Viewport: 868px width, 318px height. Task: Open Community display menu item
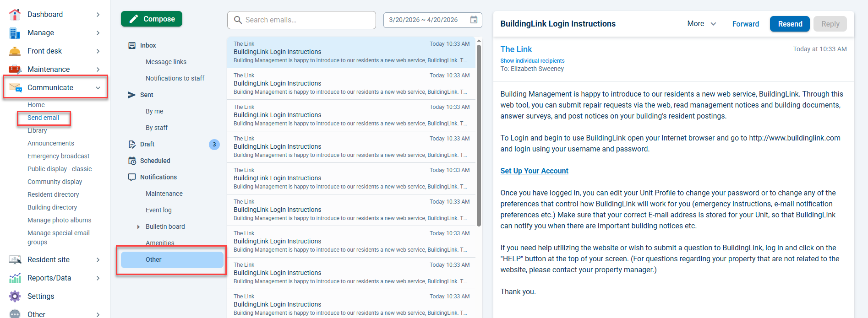pyautogui.click(x=55, y=182)
